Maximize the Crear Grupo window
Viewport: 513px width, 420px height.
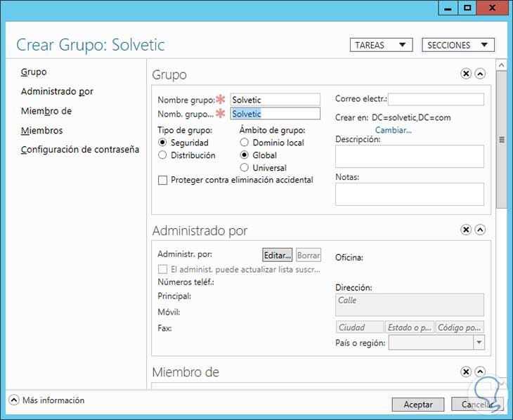tap(467, 8)
